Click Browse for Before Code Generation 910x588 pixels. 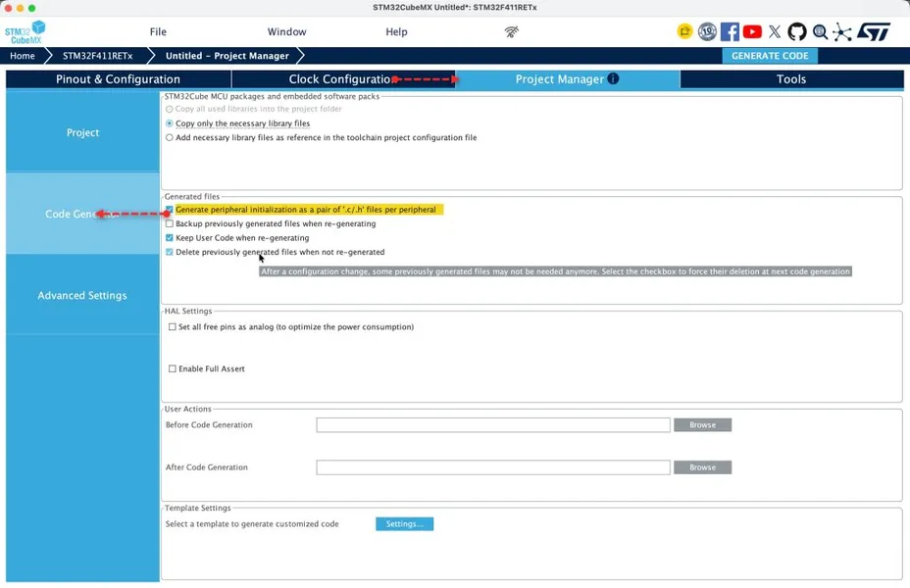702,425
